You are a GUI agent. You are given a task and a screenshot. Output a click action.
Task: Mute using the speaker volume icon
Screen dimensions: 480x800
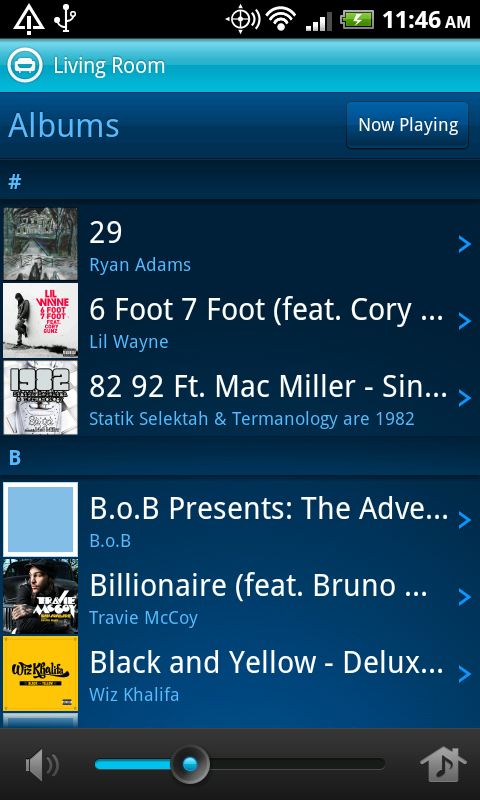pyautogui.click(x=42, y=764)
